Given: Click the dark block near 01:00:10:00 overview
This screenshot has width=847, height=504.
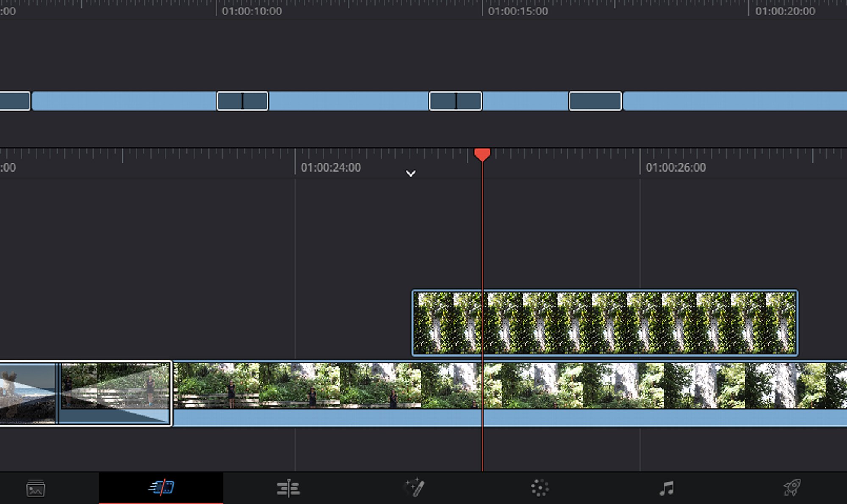Looking at the screenshot, I should tap(242, 101).
